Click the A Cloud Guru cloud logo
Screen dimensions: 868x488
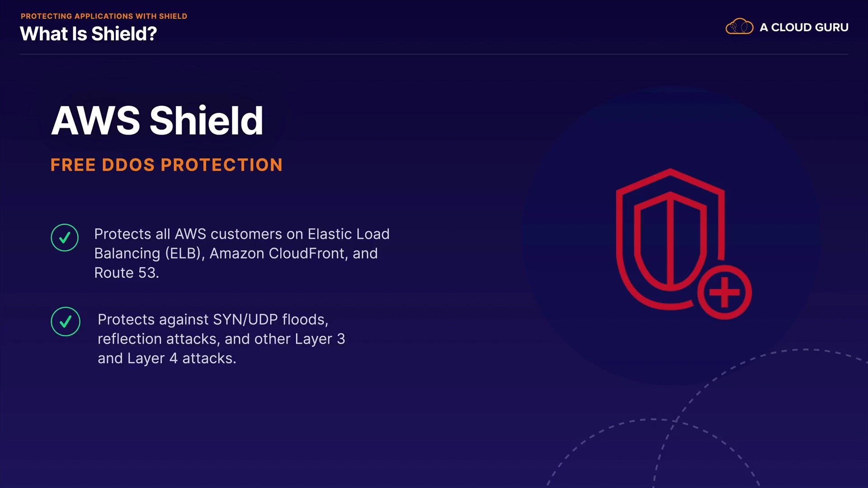tap(739, 27)
